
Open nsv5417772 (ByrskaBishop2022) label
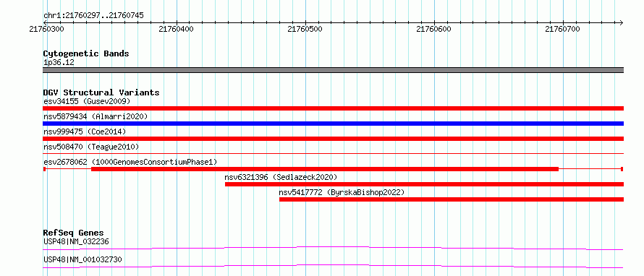[342, 192]
